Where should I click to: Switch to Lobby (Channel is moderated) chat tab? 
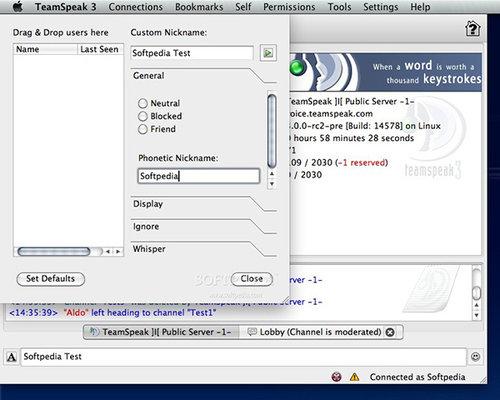[315, 332]
